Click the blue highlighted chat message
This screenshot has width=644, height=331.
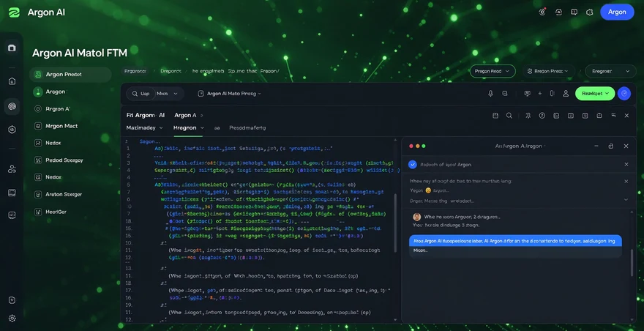click(x=515, y=241)
